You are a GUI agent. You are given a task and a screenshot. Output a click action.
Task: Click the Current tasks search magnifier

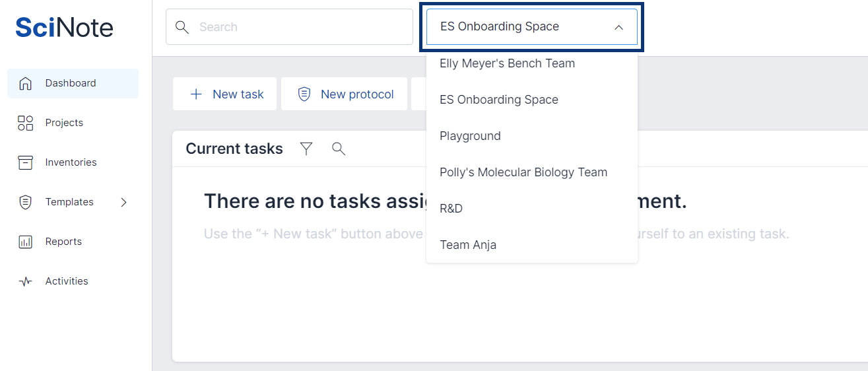point(339,149)
